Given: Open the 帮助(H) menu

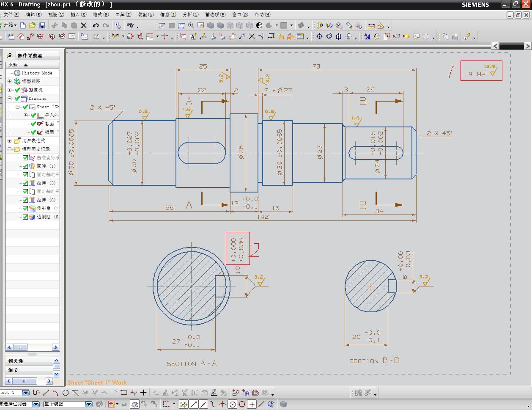Looking at the screenshot, I should [262, 14].
